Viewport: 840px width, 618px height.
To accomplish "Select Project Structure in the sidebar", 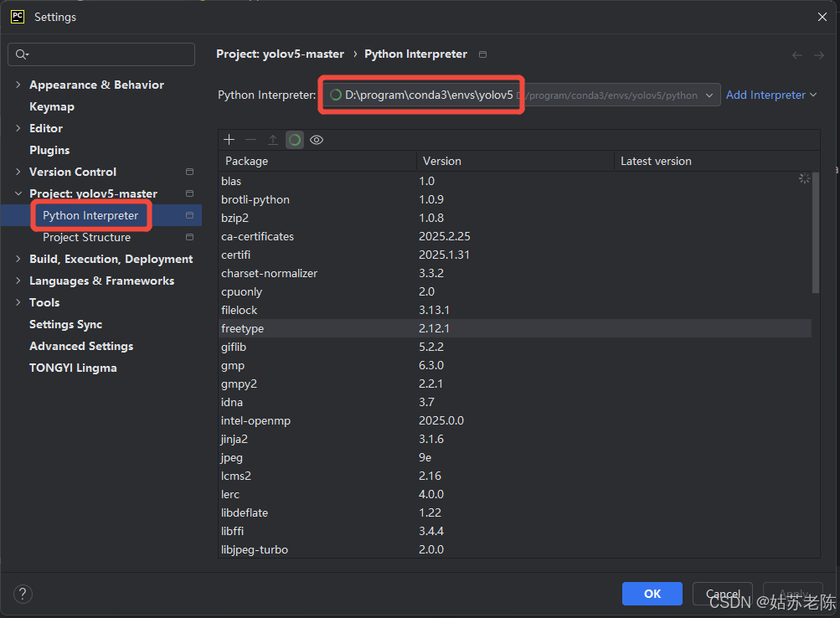I will [x=87, y=237].
